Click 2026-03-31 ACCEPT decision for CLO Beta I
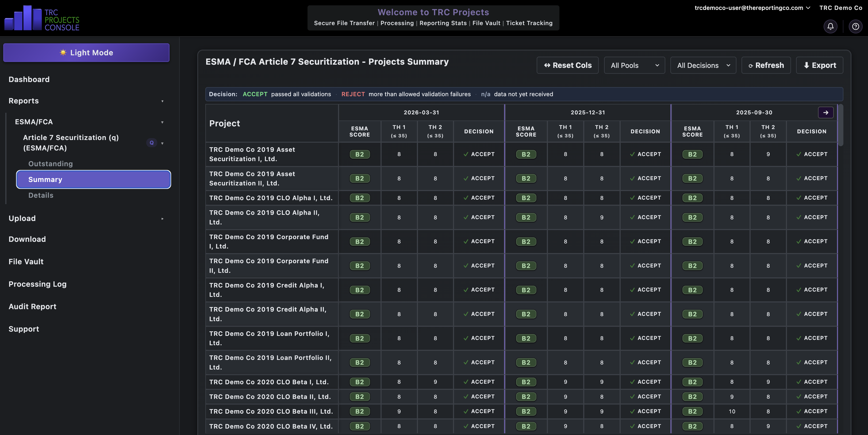Image resolution: width=868 pixels, height=435 pixels. [x=479, y=382]
